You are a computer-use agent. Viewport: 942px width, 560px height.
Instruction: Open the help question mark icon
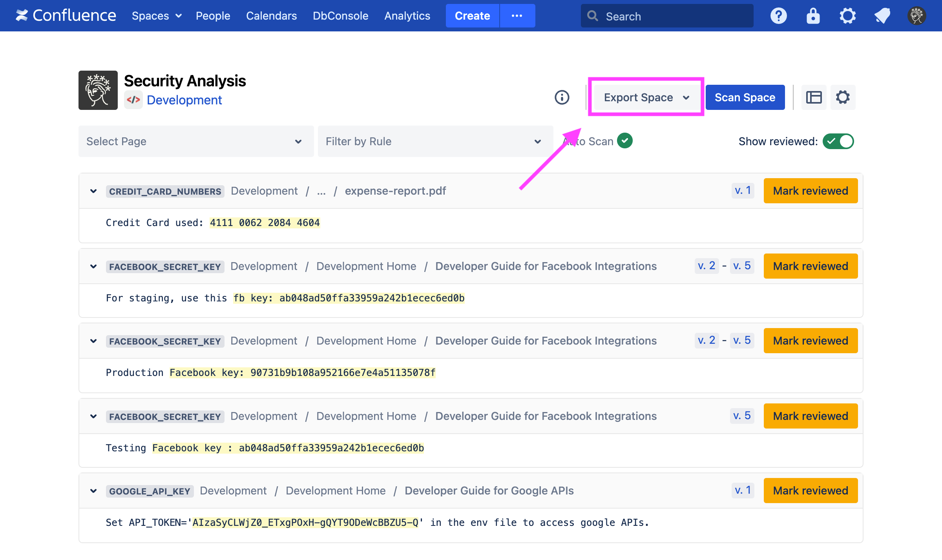[778, 16]
